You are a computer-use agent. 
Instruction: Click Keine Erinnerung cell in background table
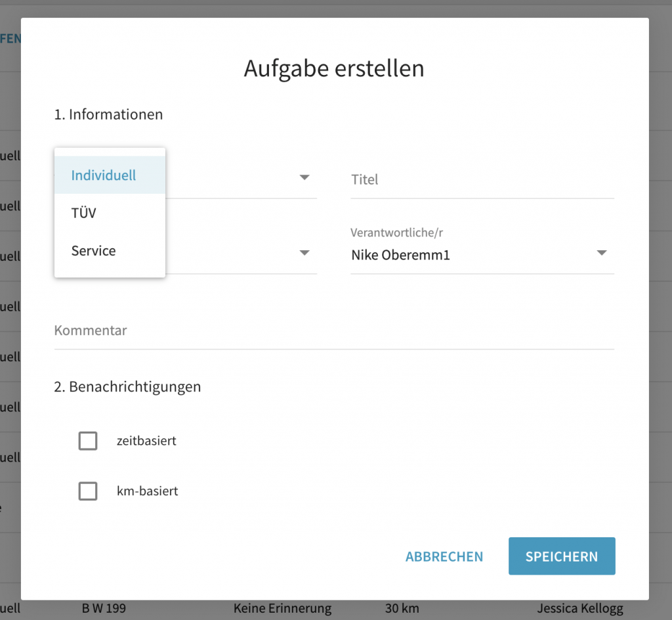[x=282, y=608]
